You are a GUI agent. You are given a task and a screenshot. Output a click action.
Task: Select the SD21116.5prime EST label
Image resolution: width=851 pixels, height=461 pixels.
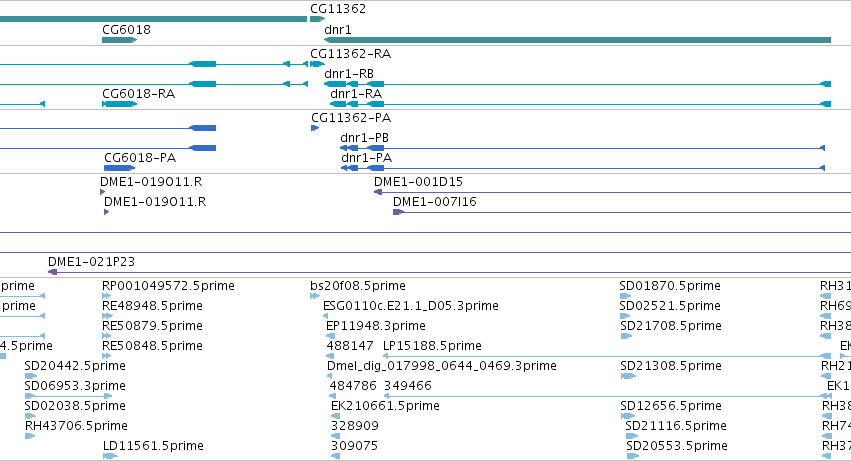tap(676, 426)
